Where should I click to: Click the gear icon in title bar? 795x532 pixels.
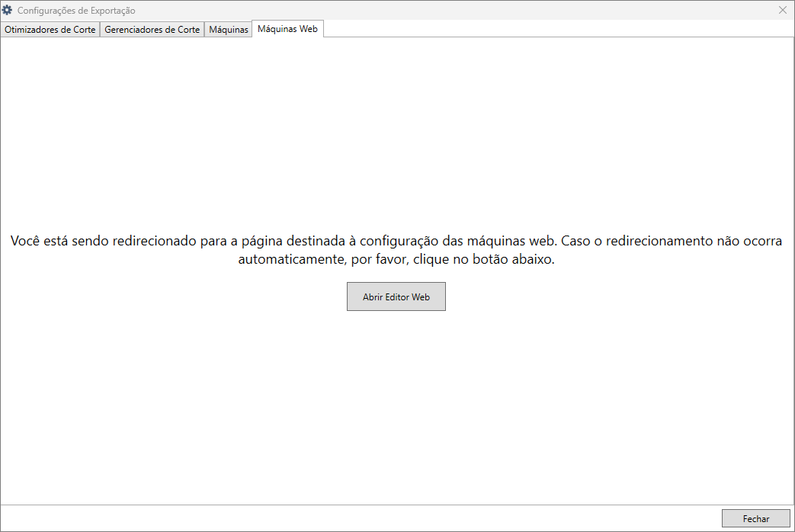point(7,10)
